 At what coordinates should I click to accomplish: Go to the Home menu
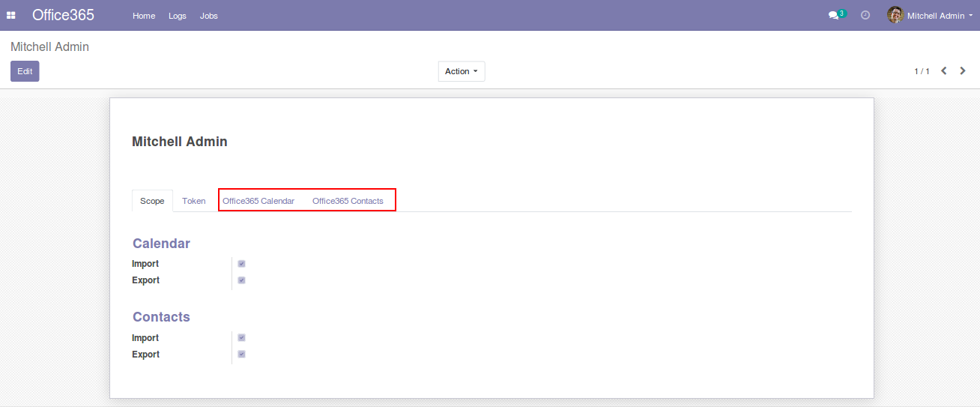(x=144, y=16)
